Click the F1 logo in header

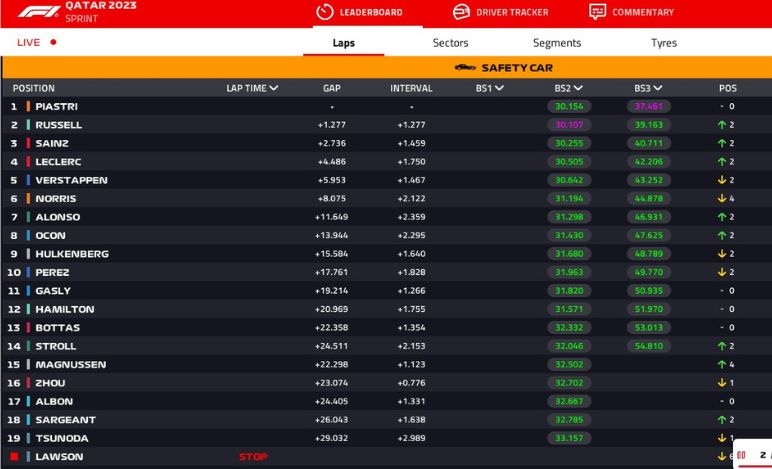(x=38, y=12)
